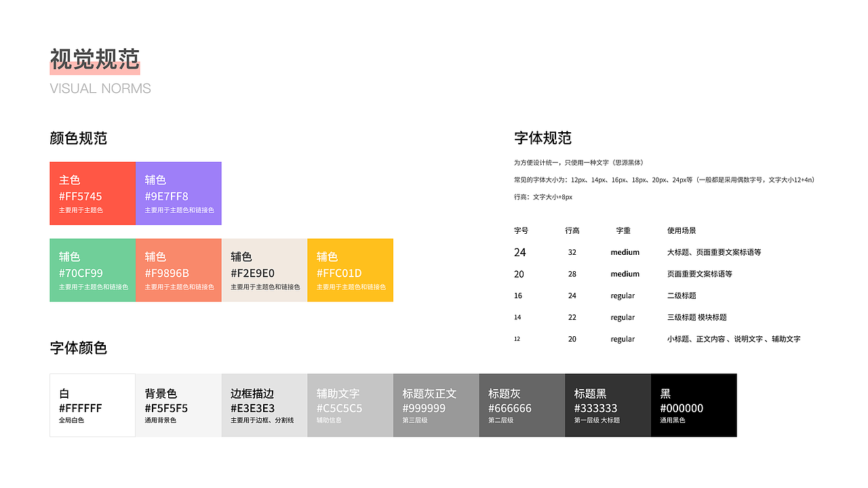
Task: Click the 白 #FFFFFF white swatch
Action: coord(92,405)
